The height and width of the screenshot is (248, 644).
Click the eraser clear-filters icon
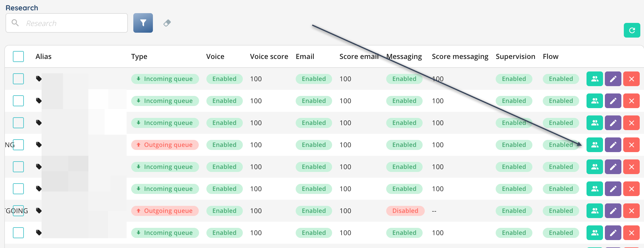point(167,23)
